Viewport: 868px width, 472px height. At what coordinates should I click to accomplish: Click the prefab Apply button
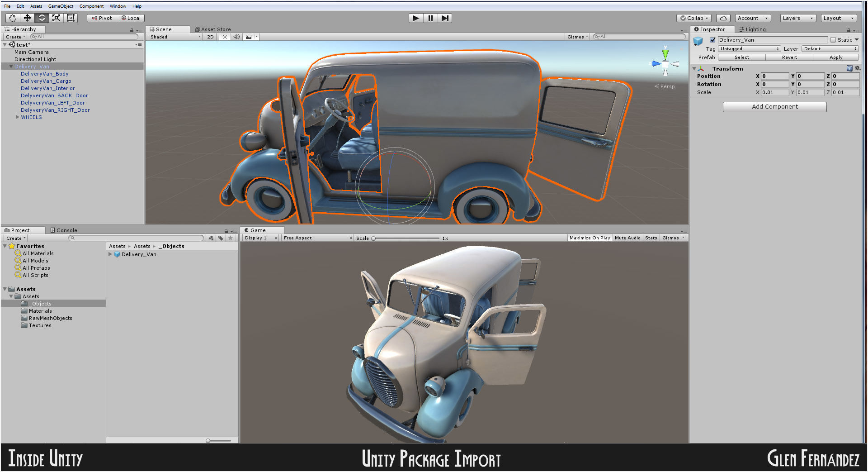point(836,57)
